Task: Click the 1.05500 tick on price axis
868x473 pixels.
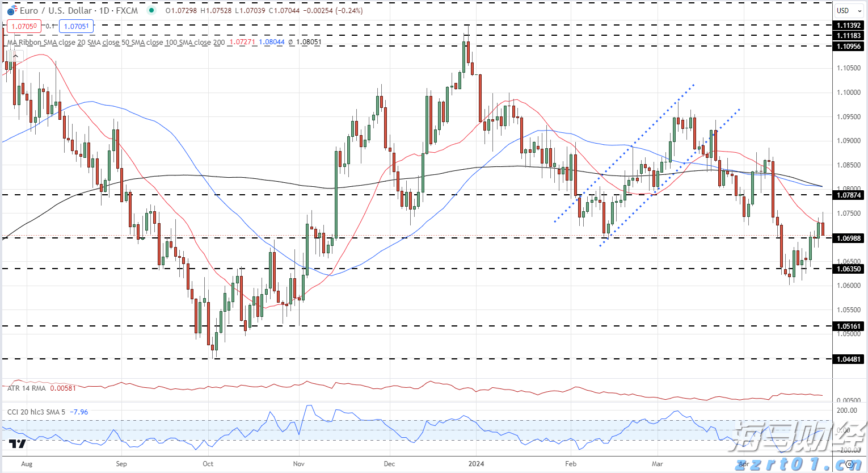Action: point(849,310)
